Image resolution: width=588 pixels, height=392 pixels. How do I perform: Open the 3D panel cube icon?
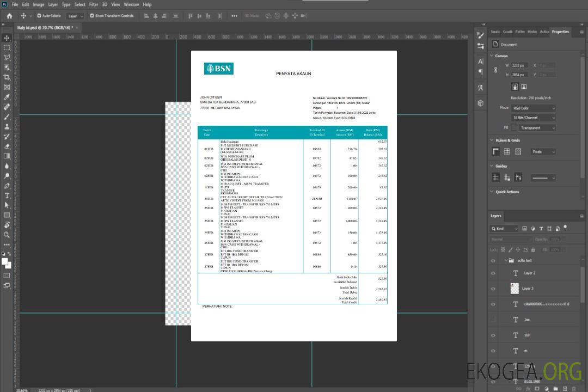click(481, 103)
